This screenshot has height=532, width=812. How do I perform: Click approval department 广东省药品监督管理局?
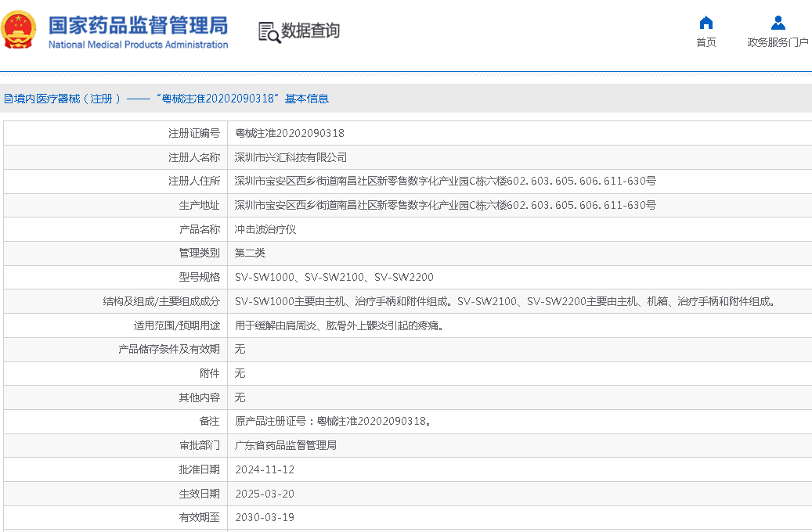click(x=286, y=445)
